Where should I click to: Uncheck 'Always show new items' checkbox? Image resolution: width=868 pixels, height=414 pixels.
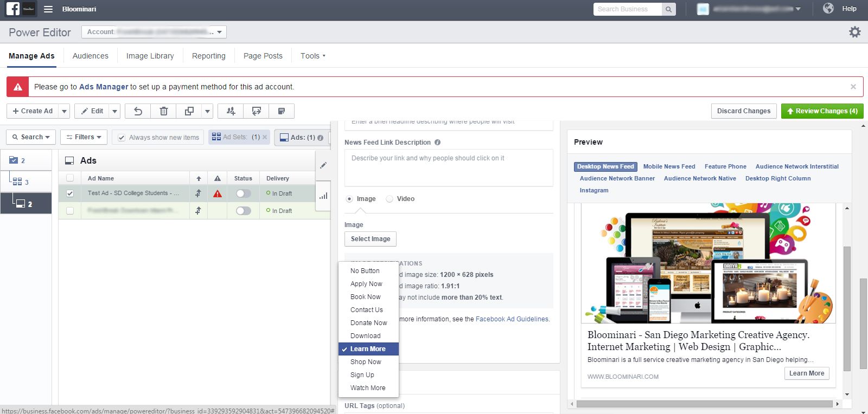(122, 138)
